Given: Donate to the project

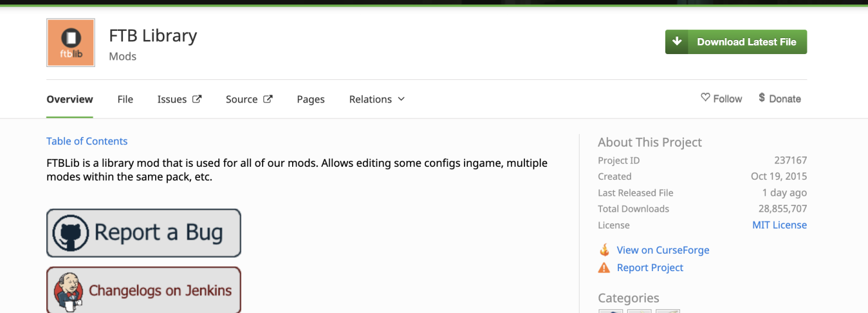Looking at the screenshot, I should (780, 99).
